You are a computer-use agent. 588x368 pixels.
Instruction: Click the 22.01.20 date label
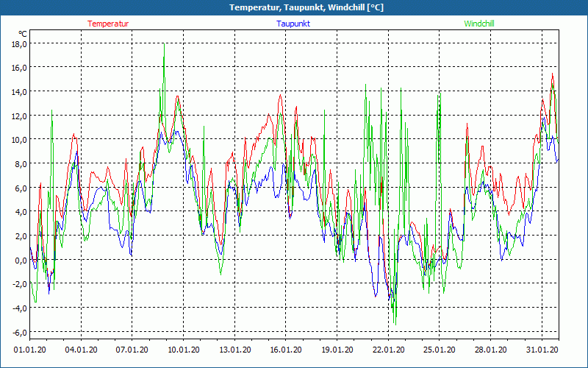click(389, 350)
